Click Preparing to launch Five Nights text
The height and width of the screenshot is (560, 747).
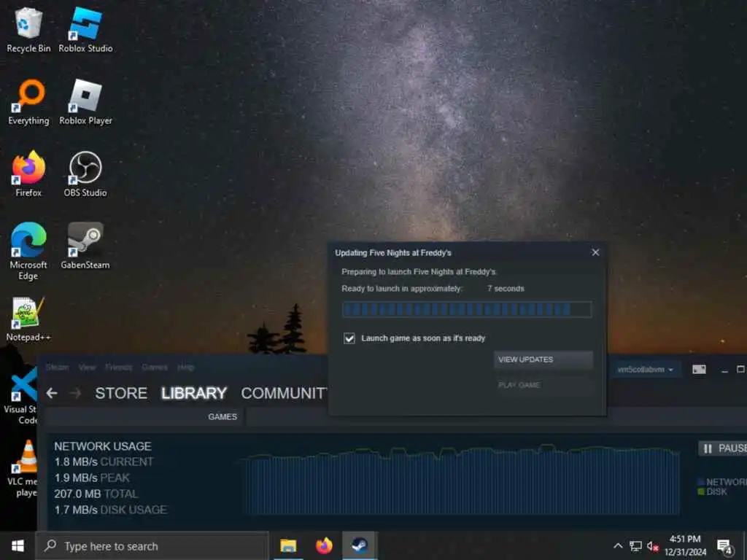pos(419,272)
